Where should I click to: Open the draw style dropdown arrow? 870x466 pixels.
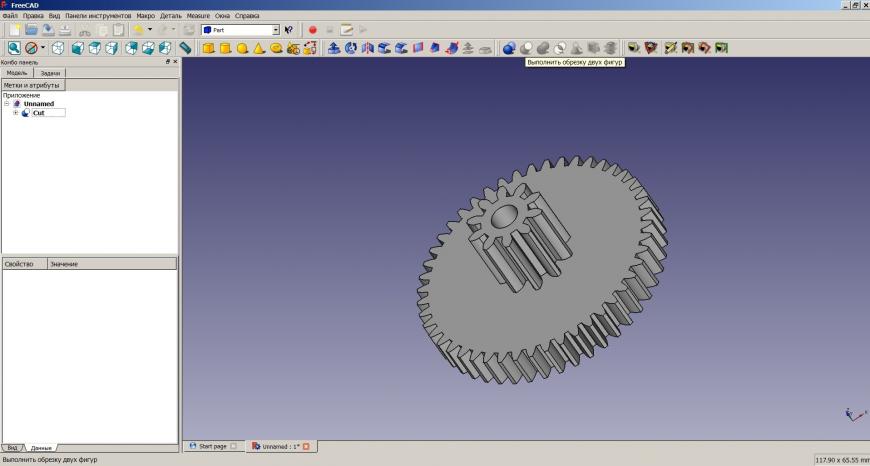coord(43,48)
